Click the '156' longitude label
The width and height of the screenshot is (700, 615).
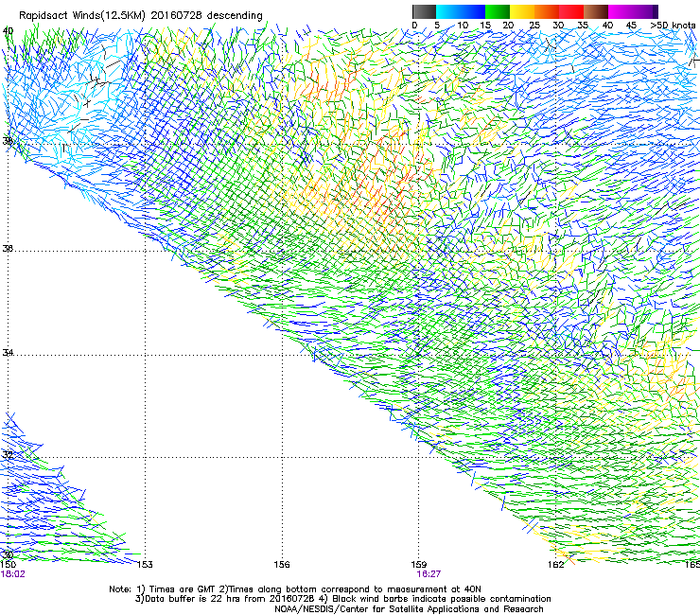[282, 565]
